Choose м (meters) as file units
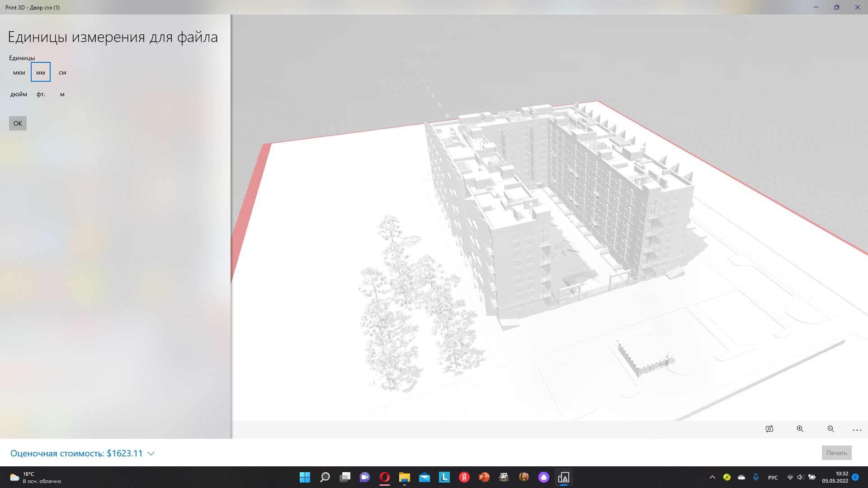Image resolution: width=868 pixels, height=488 pixels. 62,94
